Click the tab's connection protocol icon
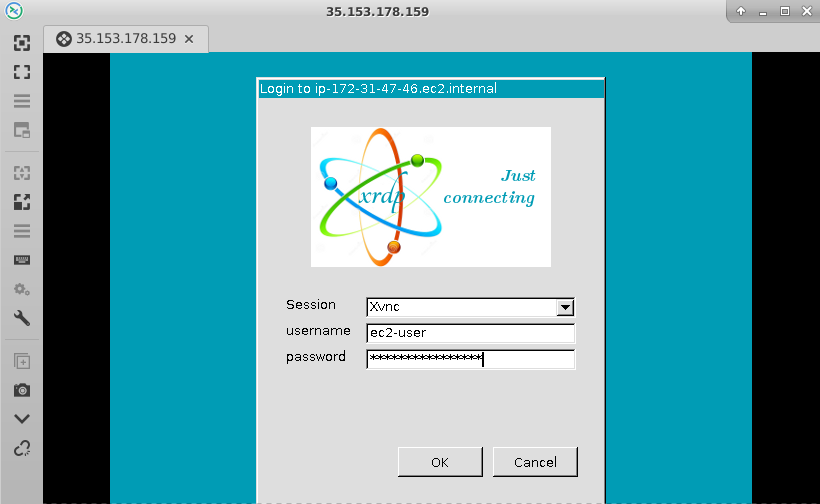 [x=64, y=39]
